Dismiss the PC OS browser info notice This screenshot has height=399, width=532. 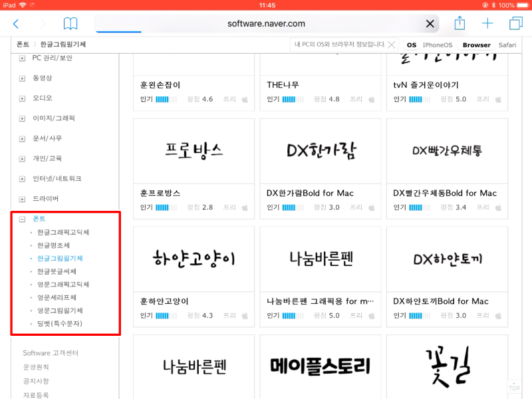(x=392, y=45)
